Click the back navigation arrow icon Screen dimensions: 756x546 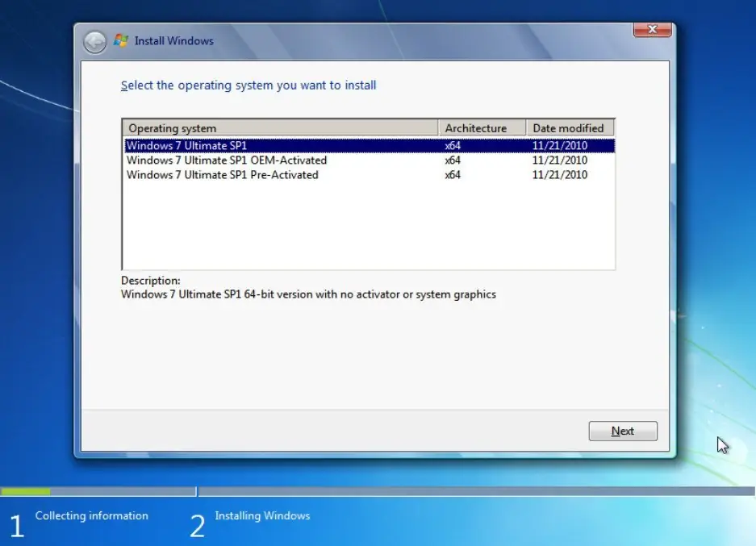[94, 41]
